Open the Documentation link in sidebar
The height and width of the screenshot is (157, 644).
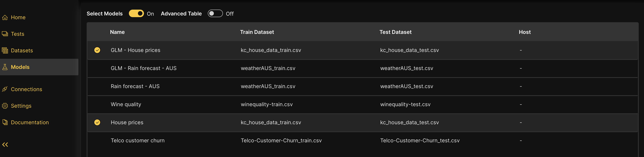(x=30, y=122)
